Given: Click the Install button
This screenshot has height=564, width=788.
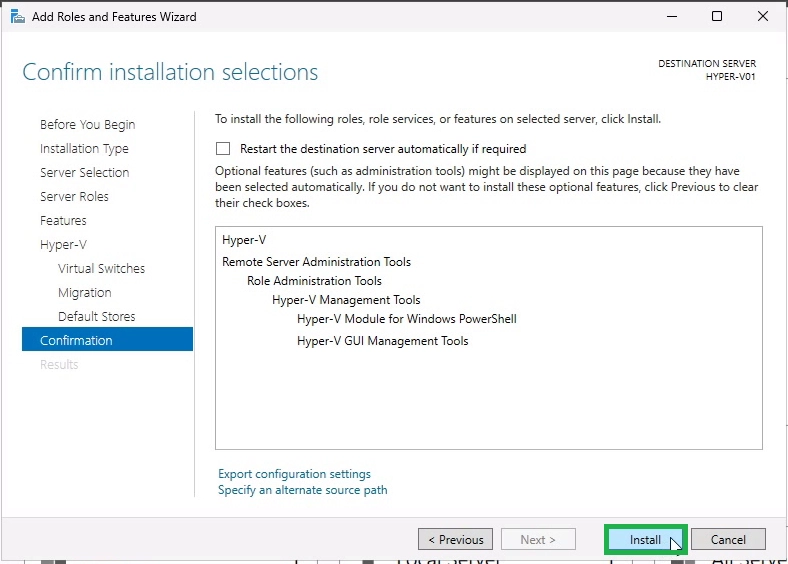Looking at the screenshot, I should pyautogui.click(x=645, y=539).
